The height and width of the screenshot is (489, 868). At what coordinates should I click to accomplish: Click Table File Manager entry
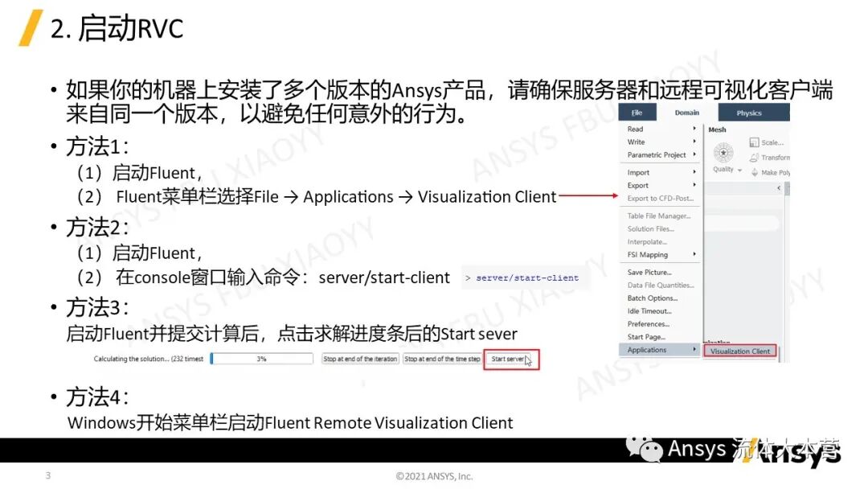point(659,216)
